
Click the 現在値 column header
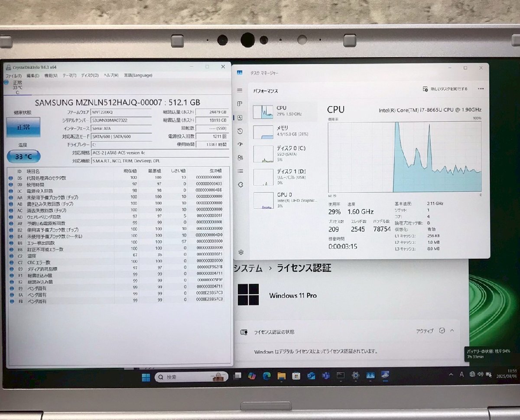[x=130, y=171]
